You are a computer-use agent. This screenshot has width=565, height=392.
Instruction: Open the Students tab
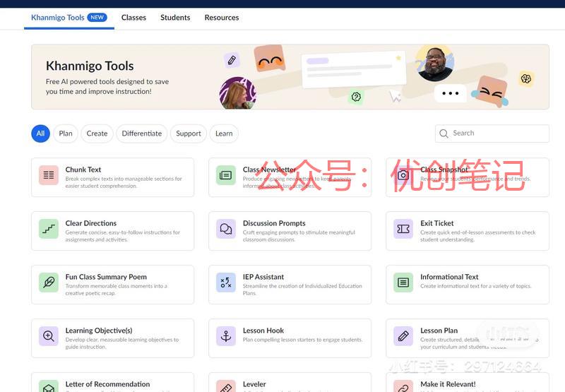(x=175, y=18)
